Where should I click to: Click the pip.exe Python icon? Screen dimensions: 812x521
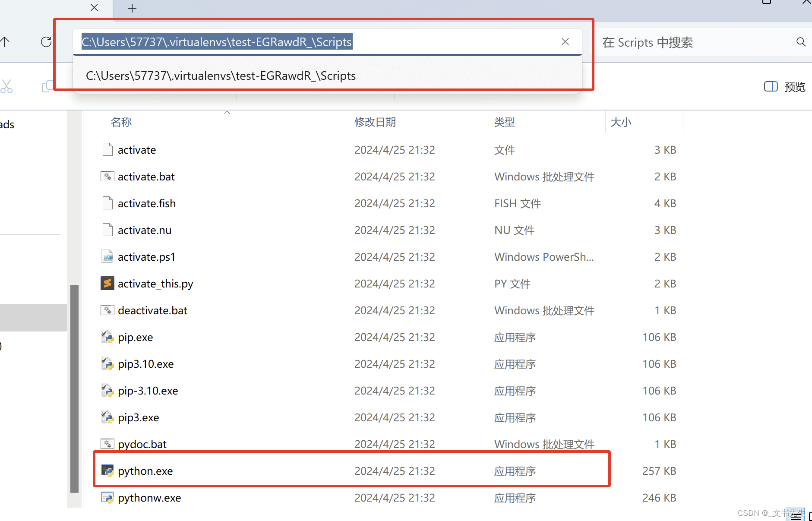click(107, 337)
